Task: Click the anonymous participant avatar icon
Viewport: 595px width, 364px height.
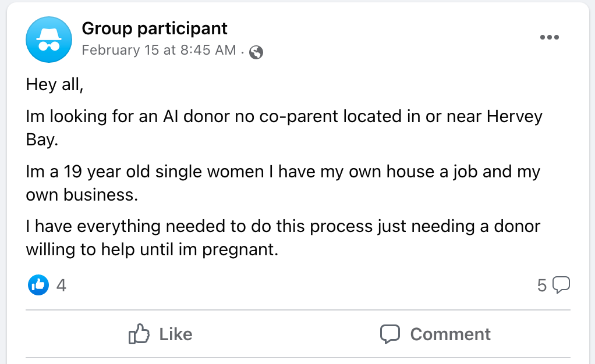Action: [49, 40]
